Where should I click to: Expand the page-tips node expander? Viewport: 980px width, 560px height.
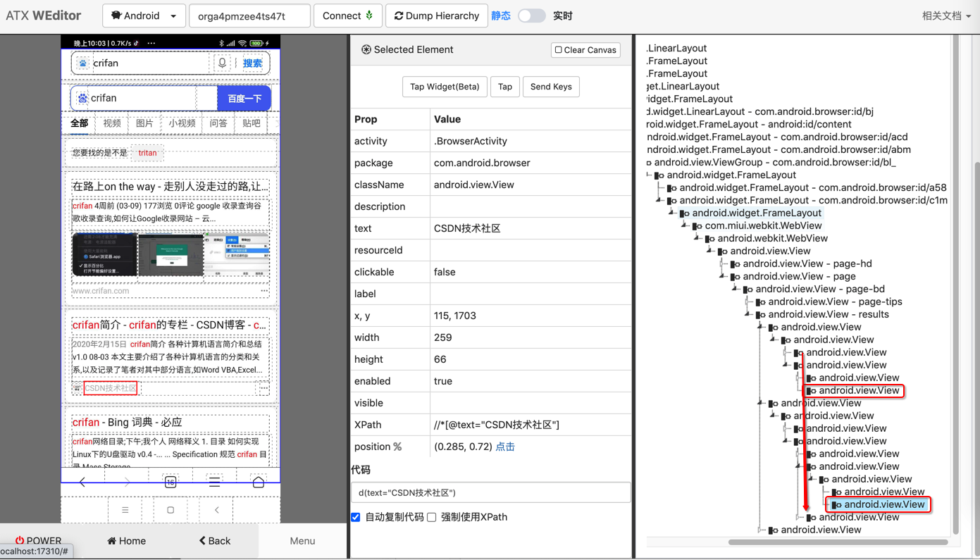click(x=748, y=301)
